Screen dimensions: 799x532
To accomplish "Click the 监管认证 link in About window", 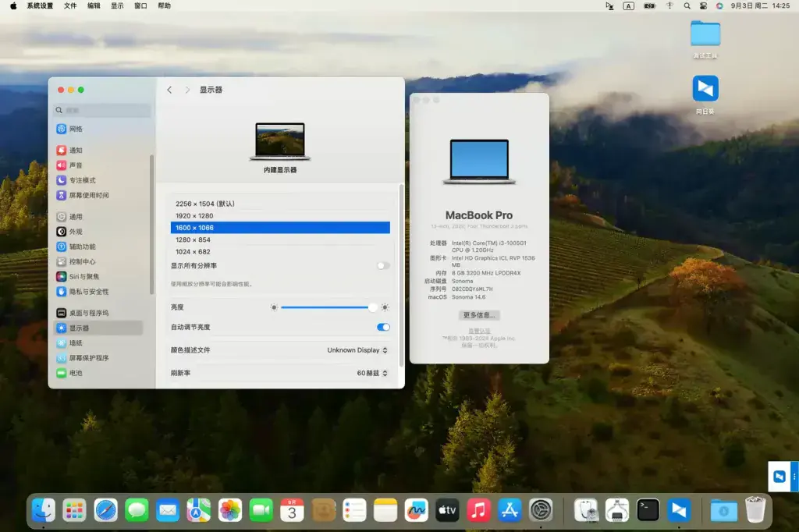I will [x=479, y=331].
